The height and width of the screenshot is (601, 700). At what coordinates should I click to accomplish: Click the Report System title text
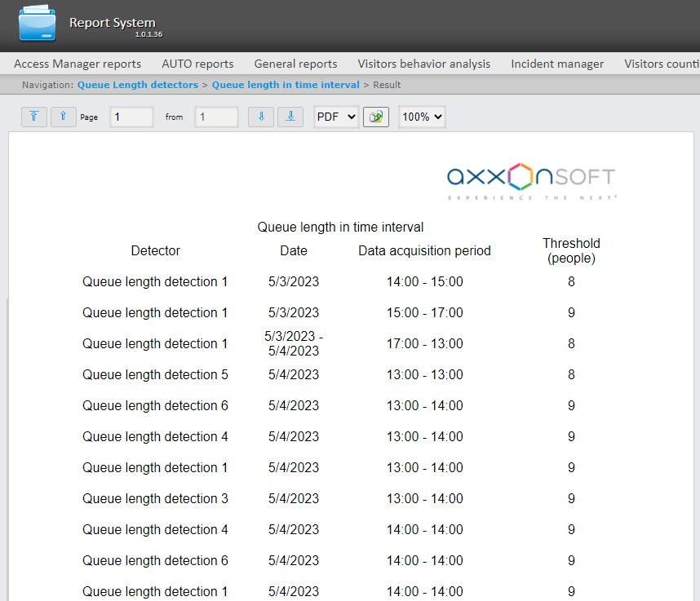[112, 23]
